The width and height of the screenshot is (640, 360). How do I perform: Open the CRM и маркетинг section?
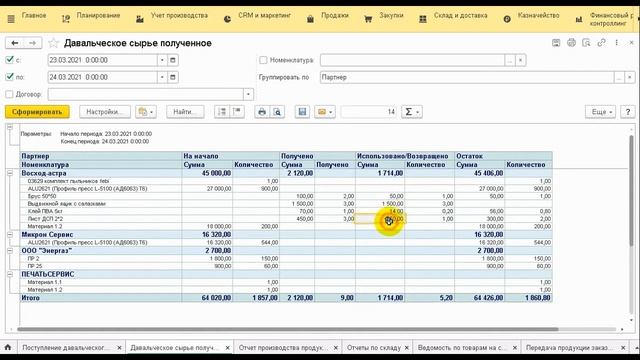264,16
